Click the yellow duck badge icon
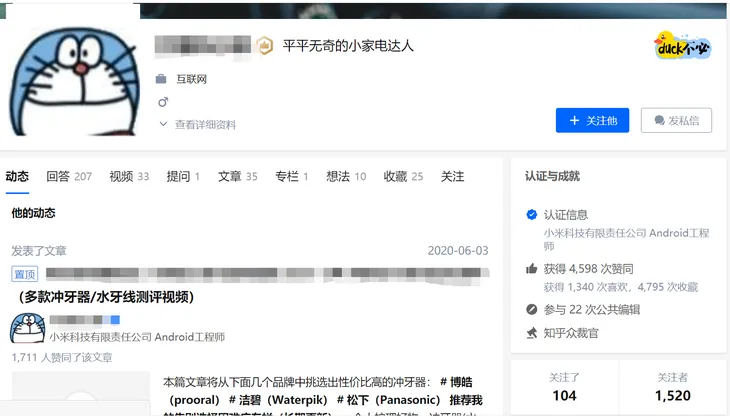 tap(683, 45)
